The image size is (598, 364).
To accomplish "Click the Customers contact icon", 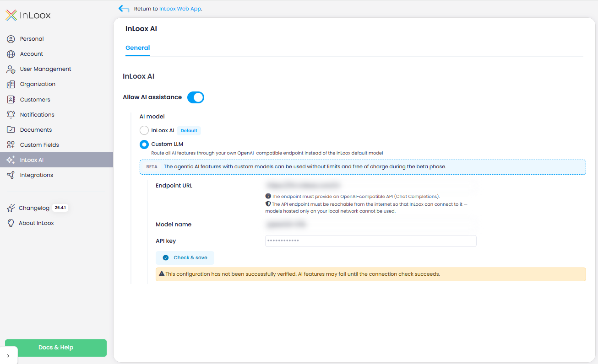I will tap(11, 99).
